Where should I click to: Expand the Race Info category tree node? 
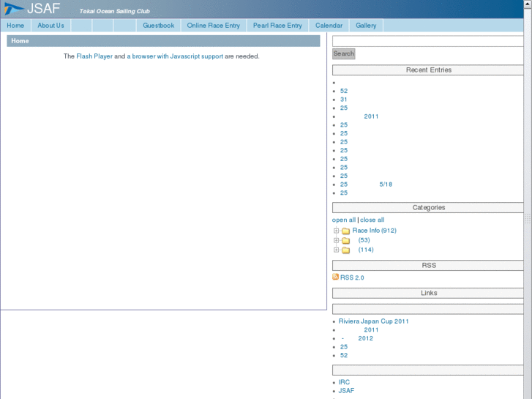pos(337,231)
